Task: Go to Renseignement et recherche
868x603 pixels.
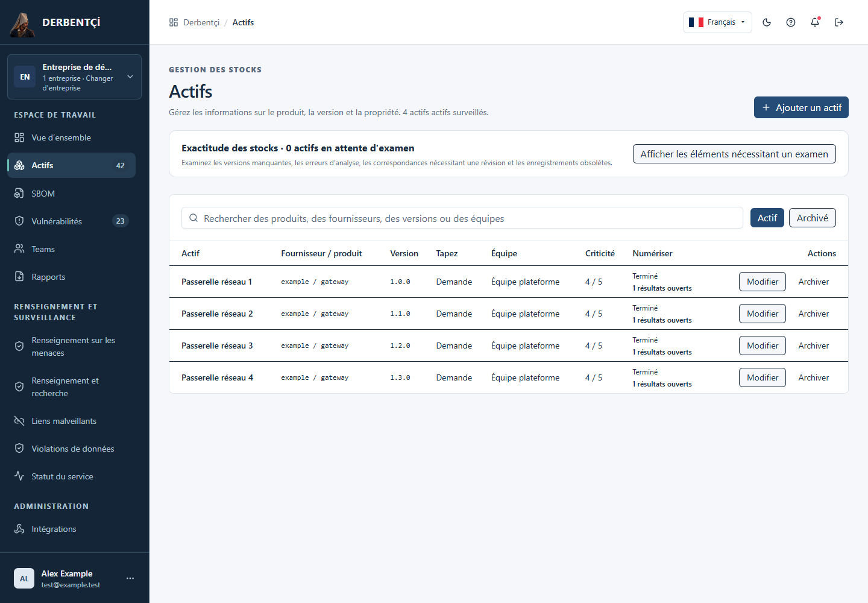Action: point(71,387)
